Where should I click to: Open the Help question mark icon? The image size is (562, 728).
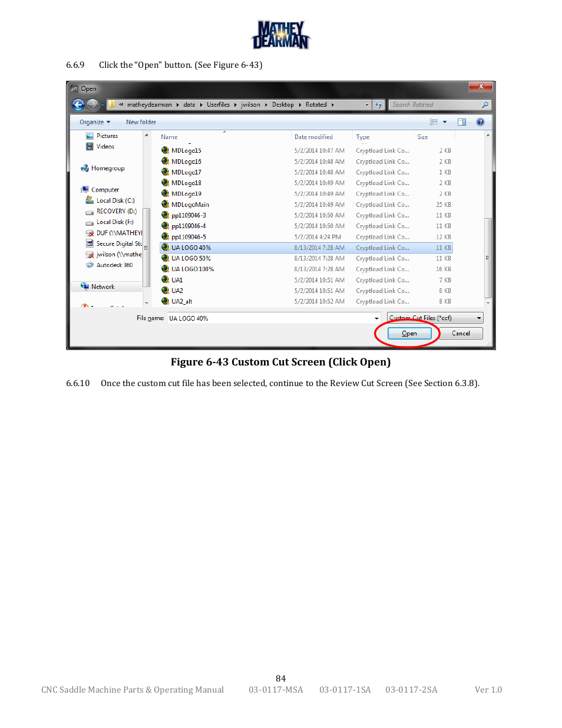[480, 122]
